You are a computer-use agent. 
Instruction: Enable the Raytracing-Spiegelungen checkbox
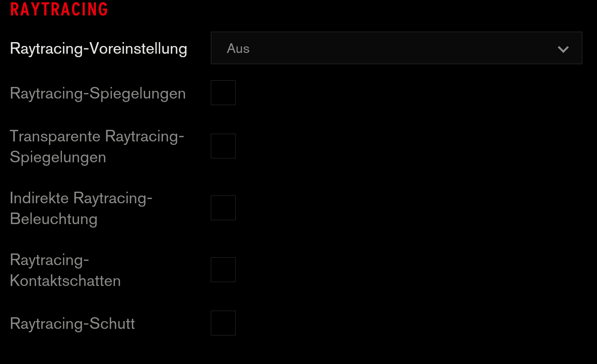tap(223, 93)
